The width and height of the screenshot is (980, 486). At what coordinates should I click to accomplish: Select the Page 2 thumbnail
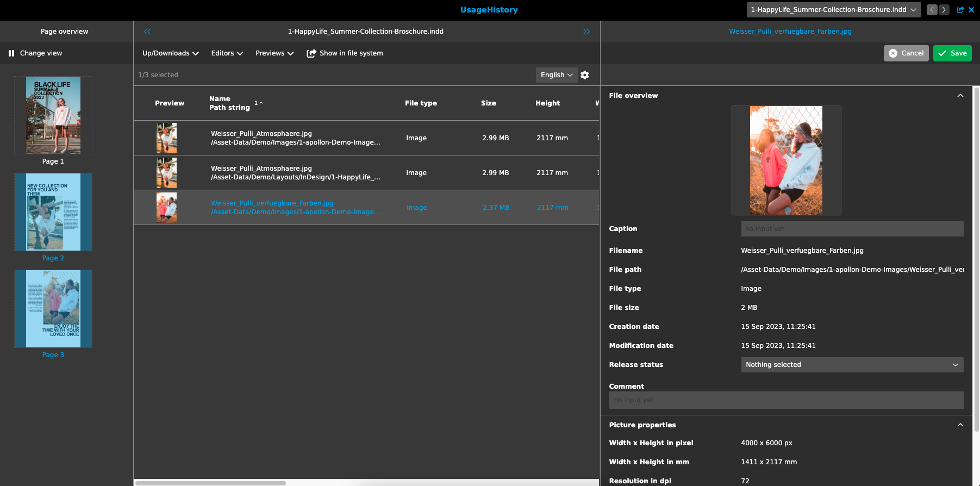53,212
